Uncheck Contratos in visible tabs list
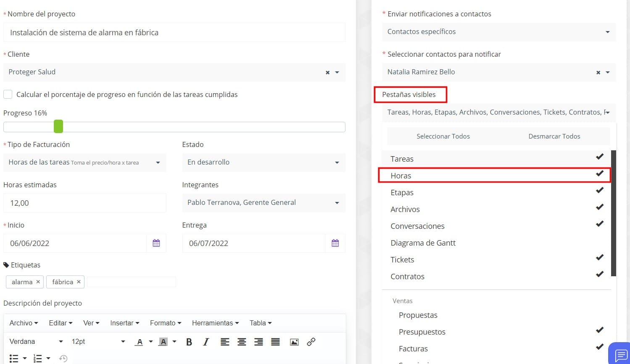The height and width of the screenshot is (364, 630). coord(496,276)
